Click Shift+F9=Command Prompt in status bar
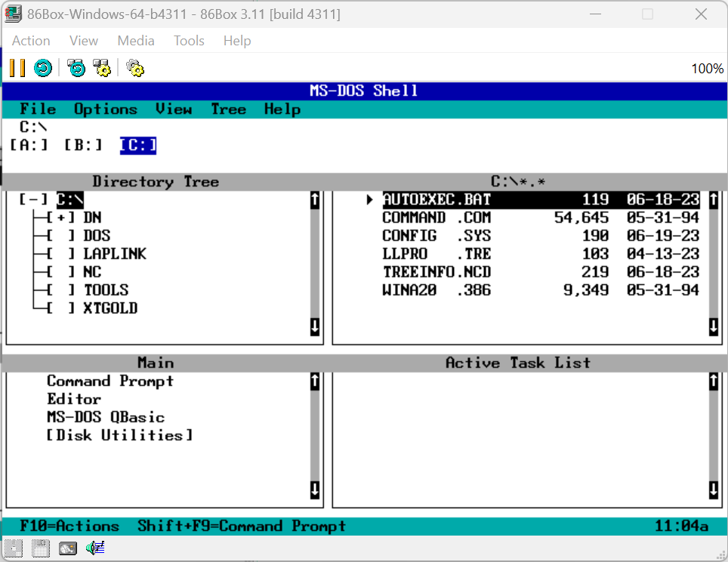728x562 pixels. [242, 526]
